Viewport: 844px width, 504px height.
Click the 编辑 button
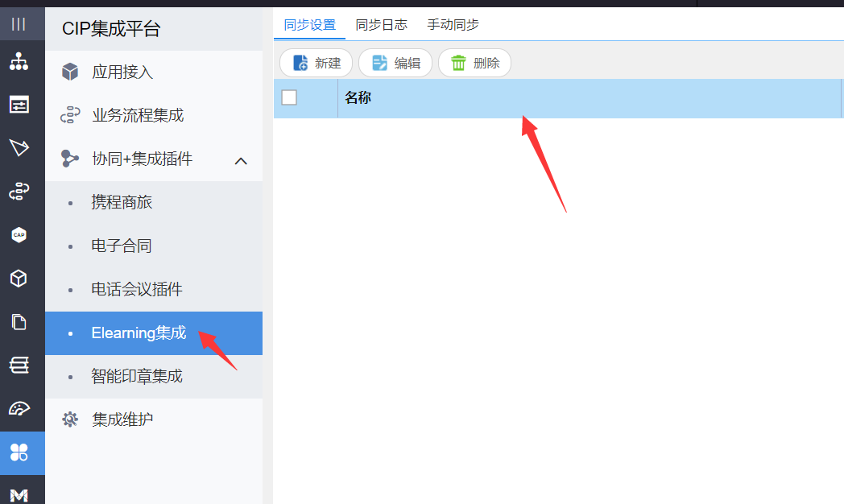tap(395, 63)
